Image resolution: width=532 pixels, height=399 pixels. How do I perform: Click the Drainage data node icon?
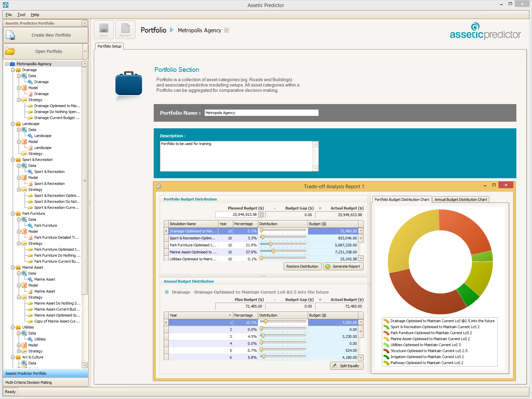tap(30, 82)
